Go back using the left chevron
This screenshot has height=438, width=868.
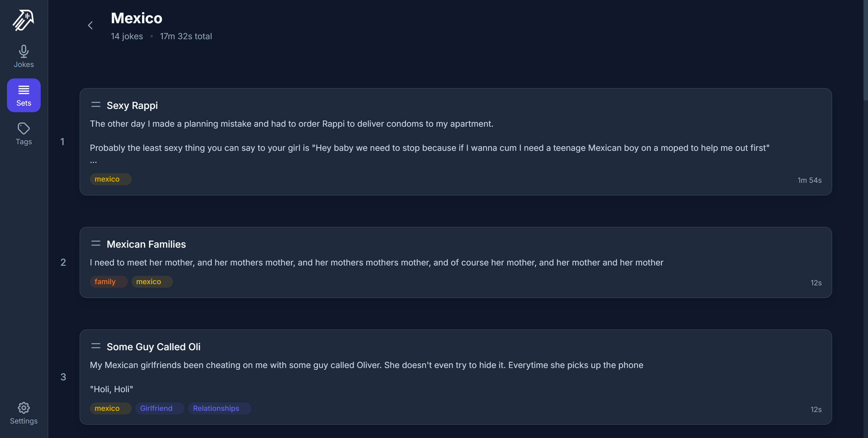point(90,25)
